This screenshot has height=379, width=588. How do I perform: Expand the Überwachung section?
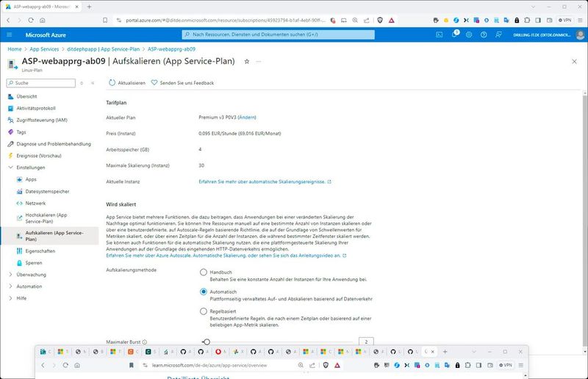tap(10, 275)
